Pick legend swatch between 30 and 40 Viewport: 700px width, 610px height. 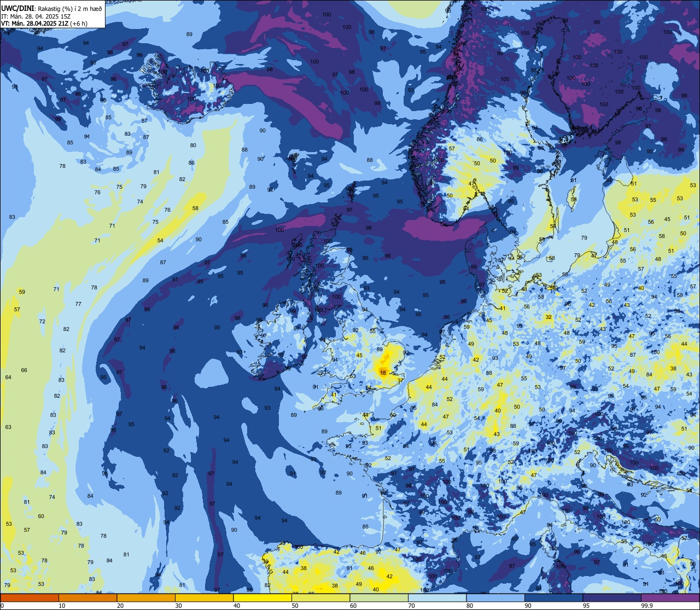[204, 598]
